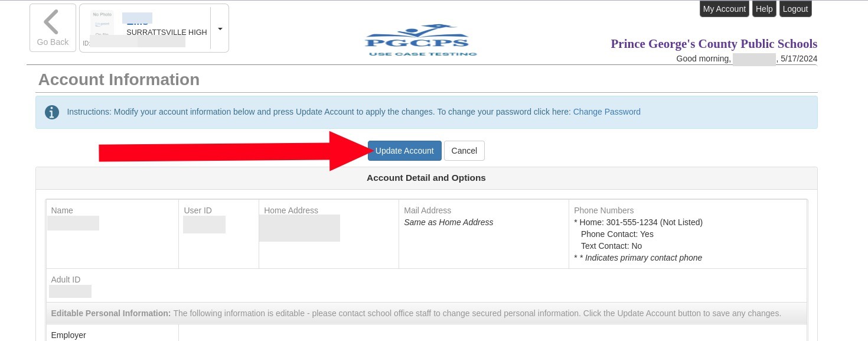
Task: Select the student No Photo thumbnail
Action: tap(102, 24)
